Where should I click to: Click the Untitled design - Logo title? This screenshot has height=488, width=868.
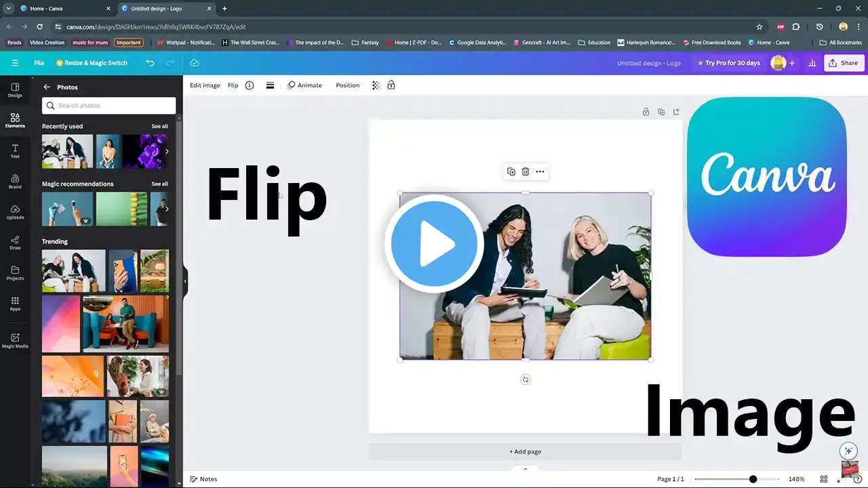coord(649,63)
